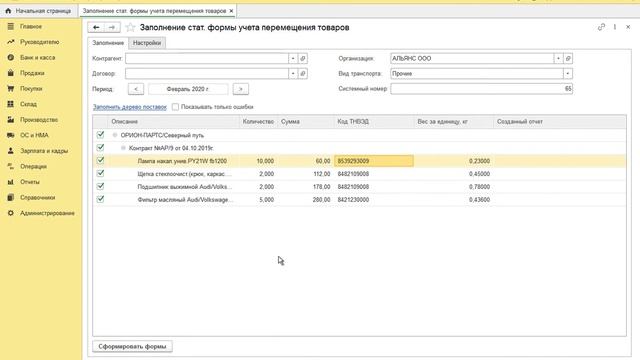Open the Договор dropdown arrow
This screenshot has width=640, height=360.
[293, 73]
